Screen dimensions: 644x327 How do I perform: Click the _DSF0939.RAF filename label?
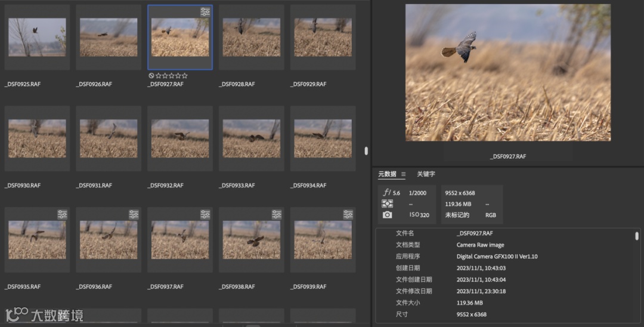pyautogui.click(x=308, y=287)
